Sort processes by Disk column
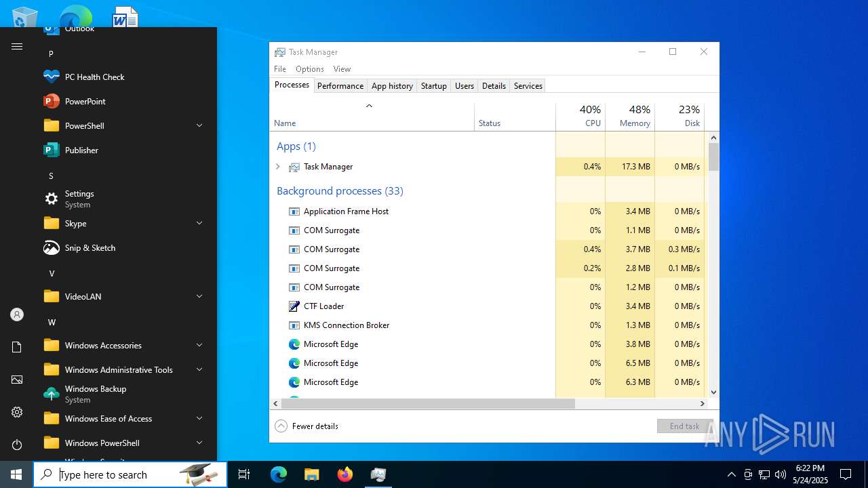The image size is (868, 488). [679, 117]
